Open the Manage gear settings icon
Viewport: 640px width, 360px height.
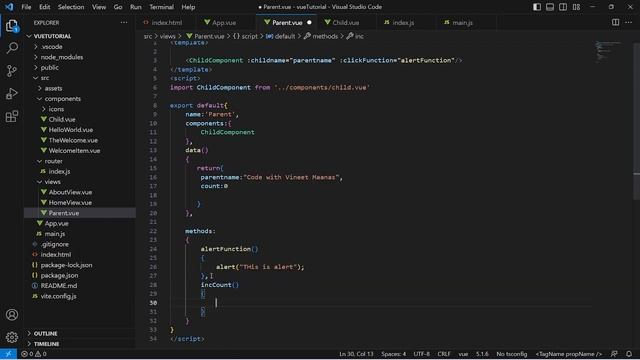pos(12,337)
